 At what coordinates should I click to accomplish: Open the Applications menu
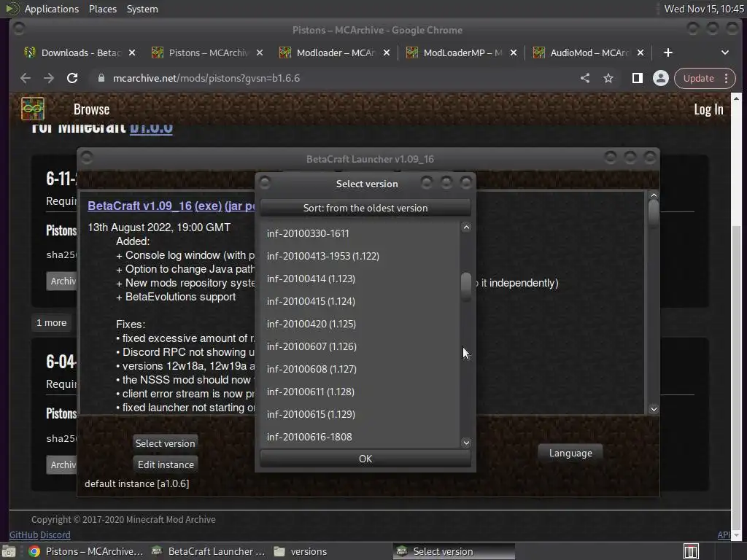tap(52, 9)
